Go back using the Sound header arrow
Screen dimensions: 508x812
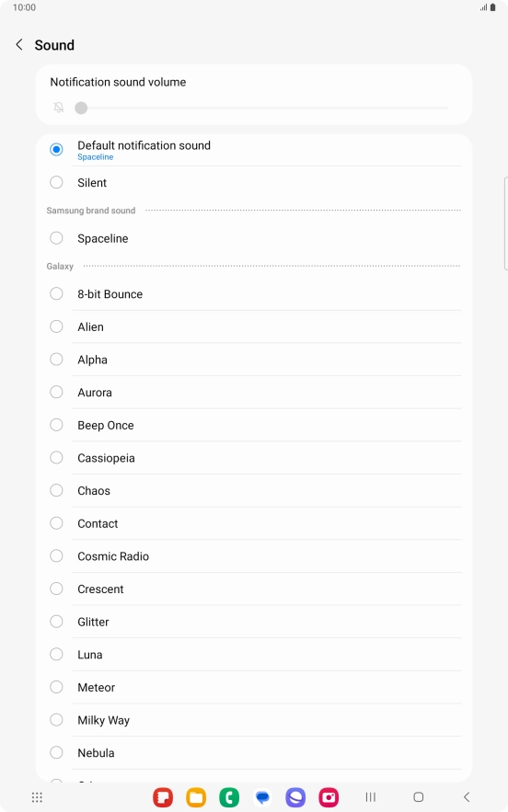click(x=19, y=45)
